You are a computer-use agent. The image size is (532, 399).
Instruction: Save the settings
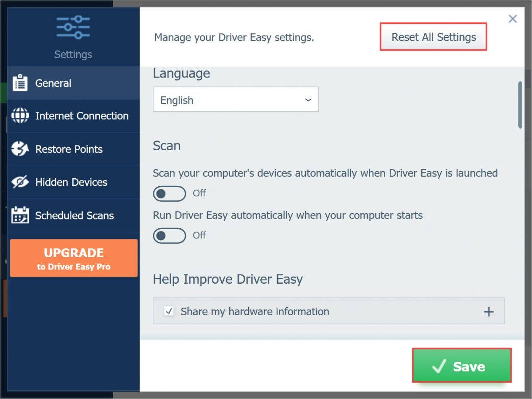462,366
